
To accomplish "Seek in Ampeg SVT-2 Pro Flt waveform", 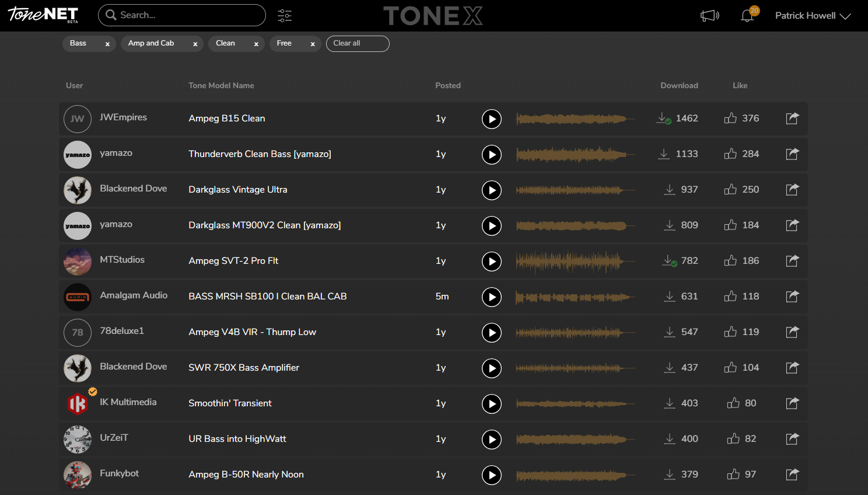I will [575, 262].
